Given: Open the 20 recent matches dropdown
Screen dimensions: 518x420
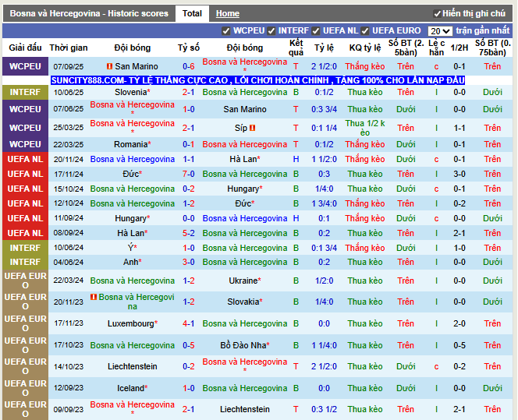Looking at the screenshot, I should pos(440,31).
